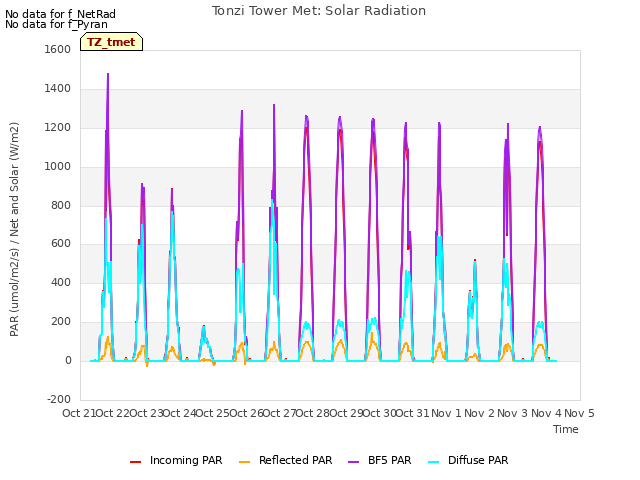Click the 1200 y-axis tick label
The image size is (640, 480).
click(x=58, y=127)
